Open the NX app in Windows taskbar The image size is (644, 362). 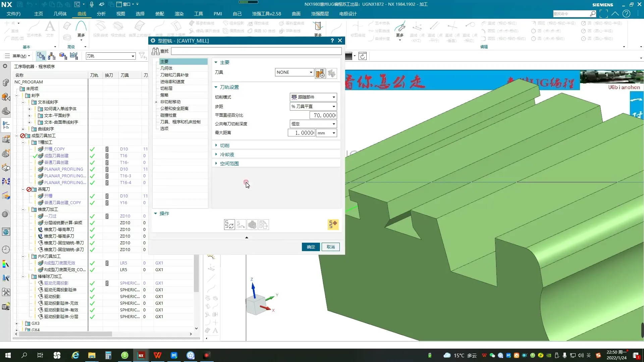click(141, 355)
